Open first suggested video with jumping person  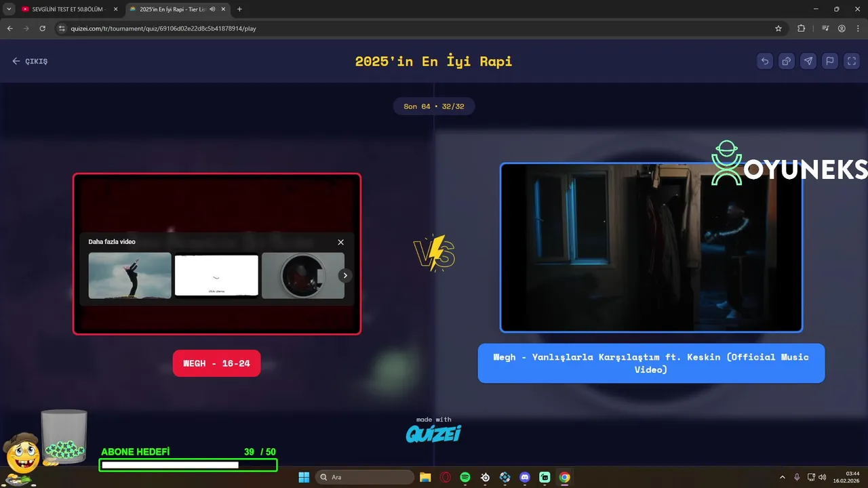pyautogui.click(x=130, y=275)
